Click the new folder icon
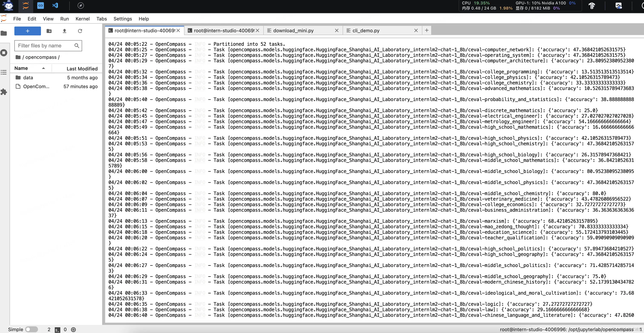The image size is (644, 333). pyautogui.click(x=49, y=31)
